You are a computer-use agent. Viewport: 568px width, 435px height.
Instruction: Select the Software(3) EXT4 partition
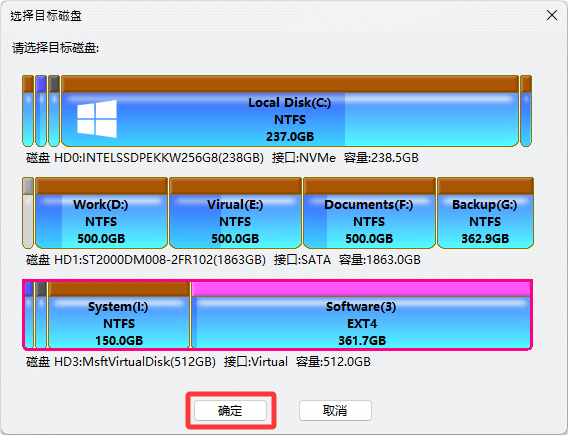pyautogui.click(x=361, y=315)
